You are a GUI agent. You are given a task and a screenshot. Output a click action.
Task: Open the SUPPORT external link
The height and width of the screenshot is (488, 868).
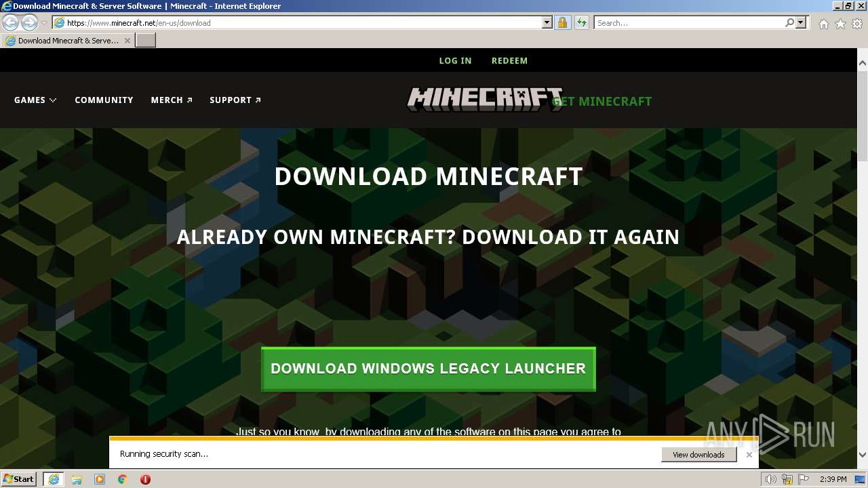[235, 100]
